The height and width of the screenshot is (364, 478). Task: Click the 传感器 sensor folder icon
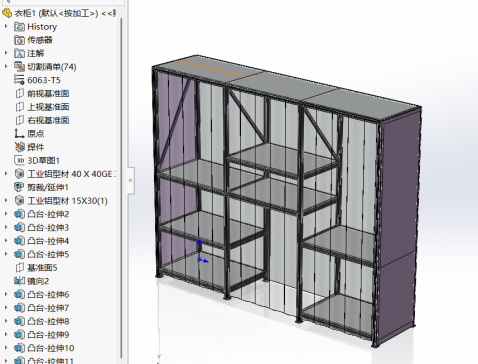click(x=19, y=40)
